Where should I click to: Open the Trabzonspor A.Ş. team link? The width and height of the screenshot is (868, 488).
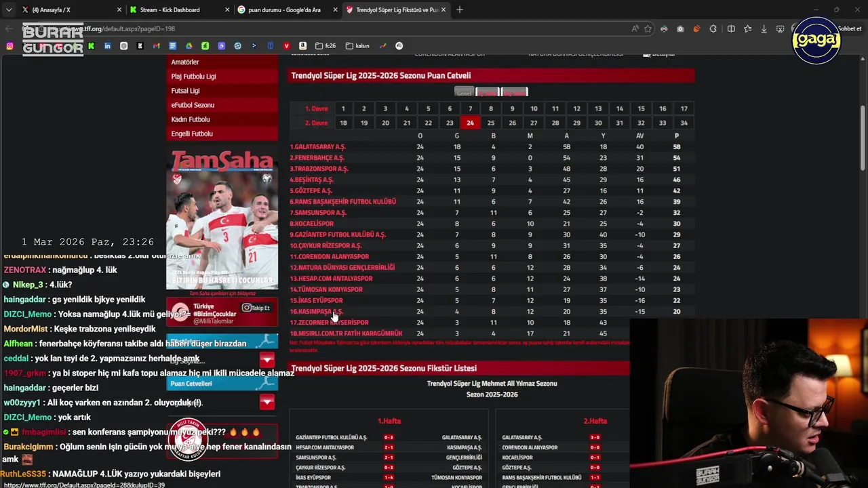(319, 169)
